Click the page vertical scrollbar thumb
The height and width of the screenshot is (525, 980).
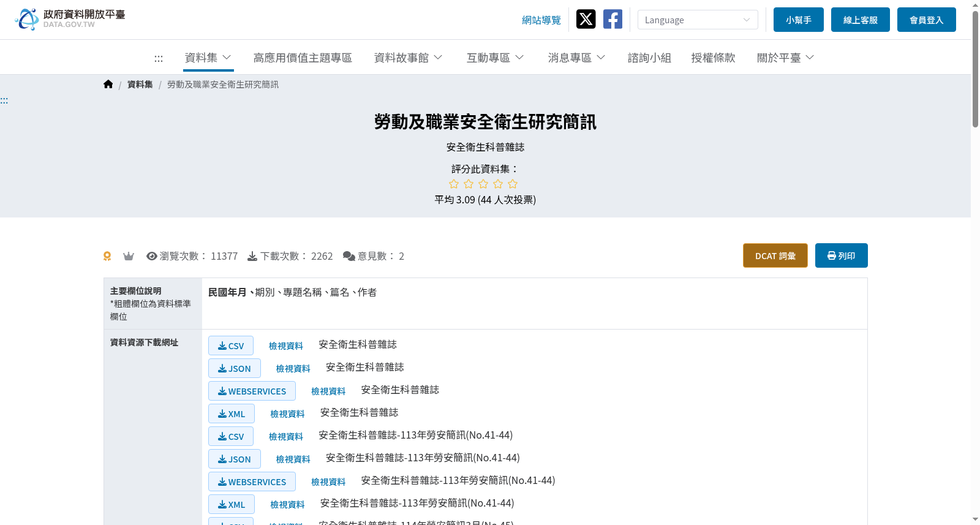tap(975, 69)
